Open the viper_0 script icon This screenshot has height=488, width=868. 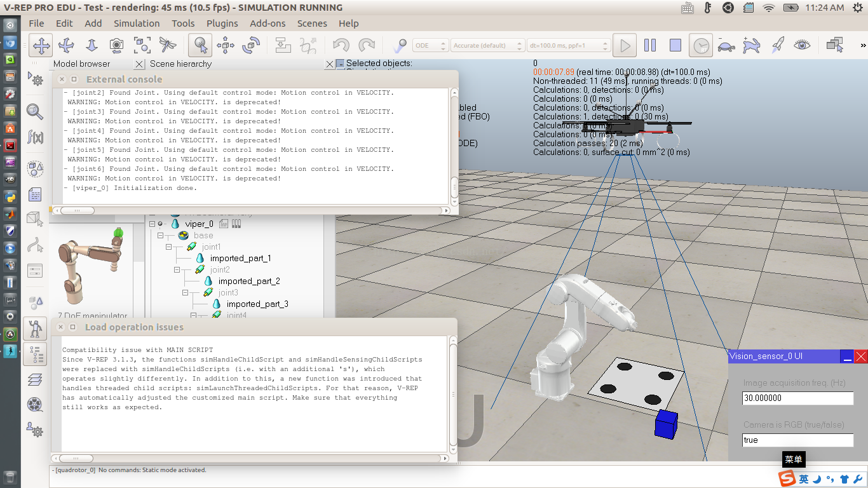(x=224, y=224)
